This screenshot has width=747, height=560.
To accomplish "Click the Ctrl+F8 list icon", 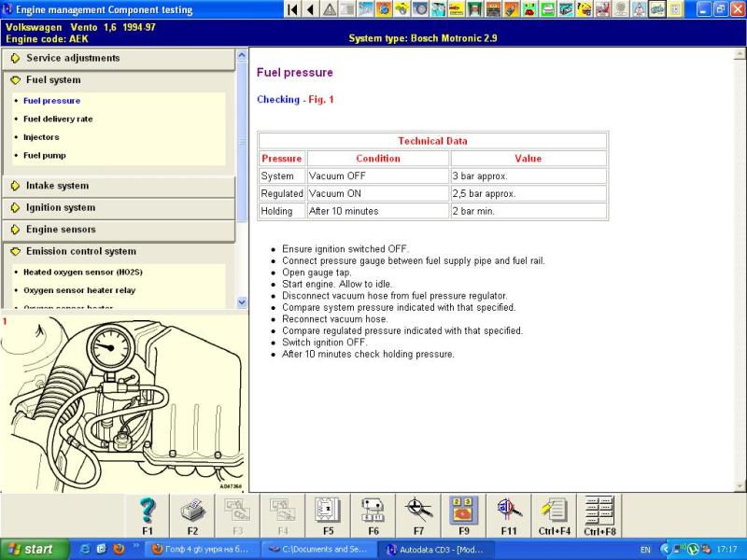I will [599, 510].
